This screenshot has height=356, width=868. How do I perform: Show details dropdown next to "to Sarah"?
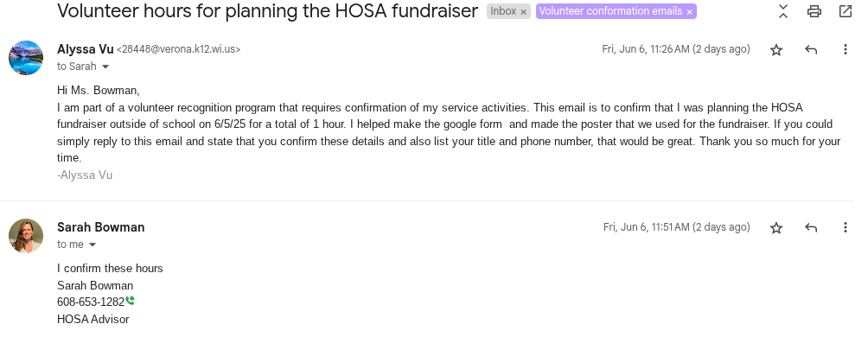tap(105, 67)
